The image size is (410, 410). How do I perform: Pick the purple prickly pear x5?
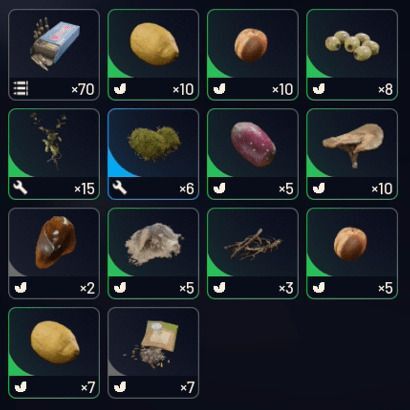click(x=253, y=154)
